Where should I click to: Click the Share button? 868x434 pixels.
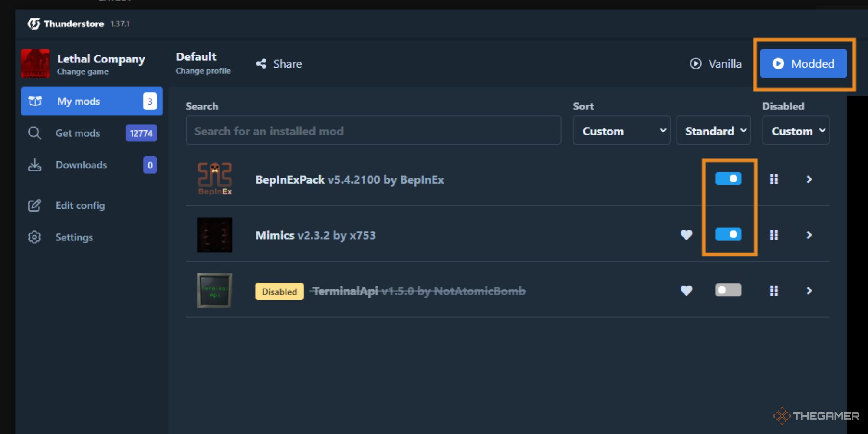(279, 64)
